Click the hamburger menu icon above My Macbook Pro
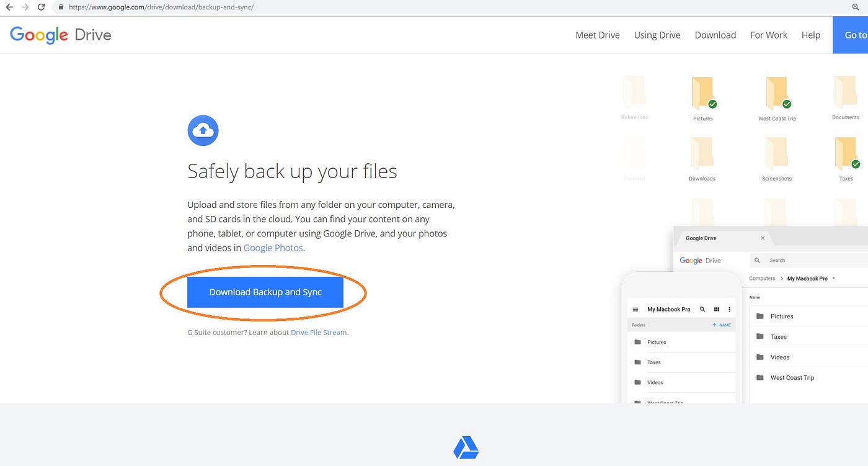This screenshot has width=868, height=466. [x=635, y=308]
